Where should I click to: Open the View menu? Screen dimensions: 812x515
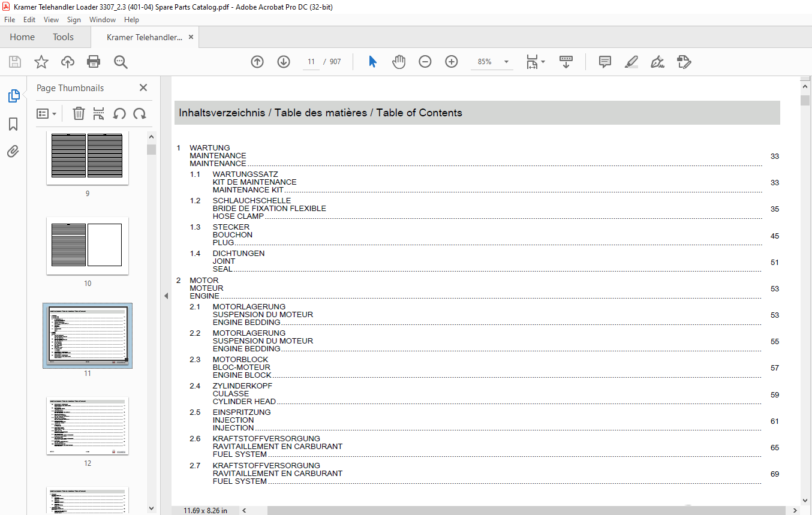point(52,20)
